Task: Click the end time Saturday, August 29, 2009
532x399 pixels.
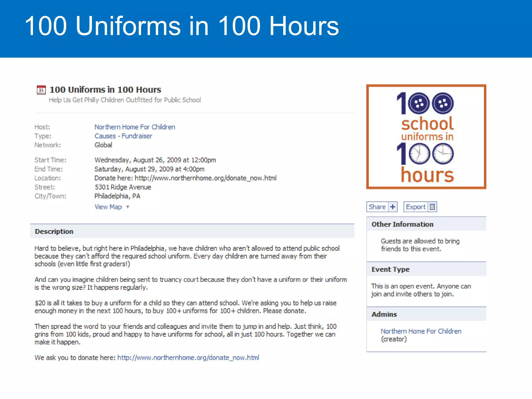Action: (149, 169)
